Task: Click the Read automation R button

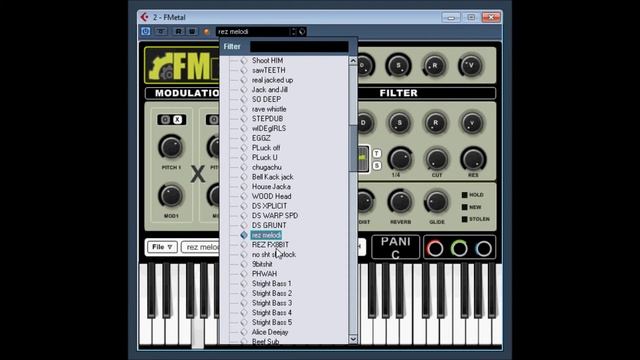Action: 178,31
